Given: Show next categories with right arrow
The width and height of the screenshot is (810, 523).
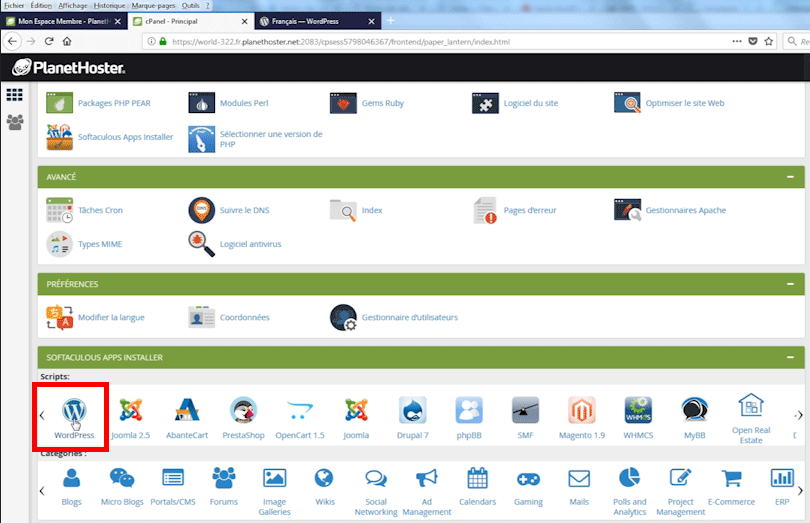Looking at the screenshot, I should pyautogui.click(x=800, y=490).
